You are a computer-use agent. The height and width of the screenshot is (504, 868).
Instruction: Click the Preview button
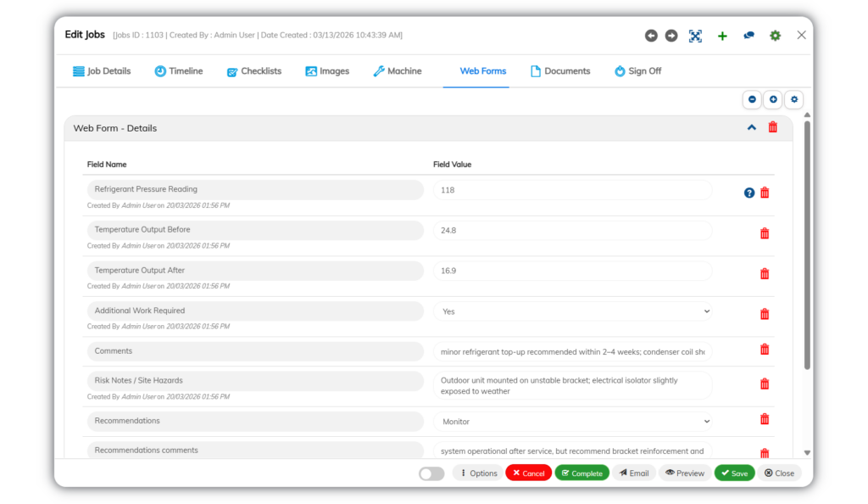pos(685,473)
